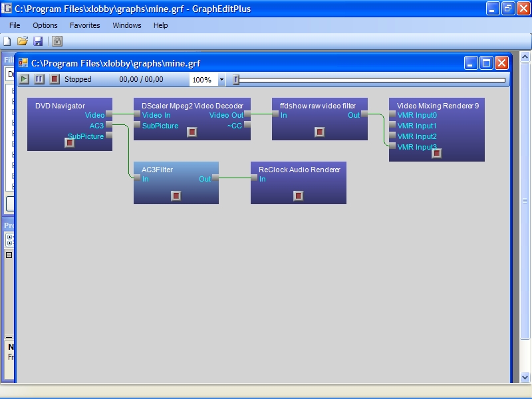
Task: Click the GraphEditPlus application title icon
Action: [7, 8]
